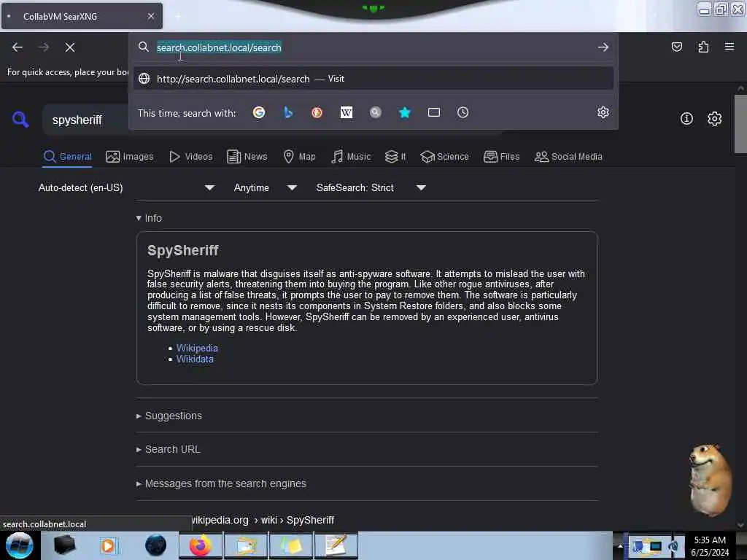Switch to the Music category tab
Screen dimensions: 747x560
click(351, 157)
